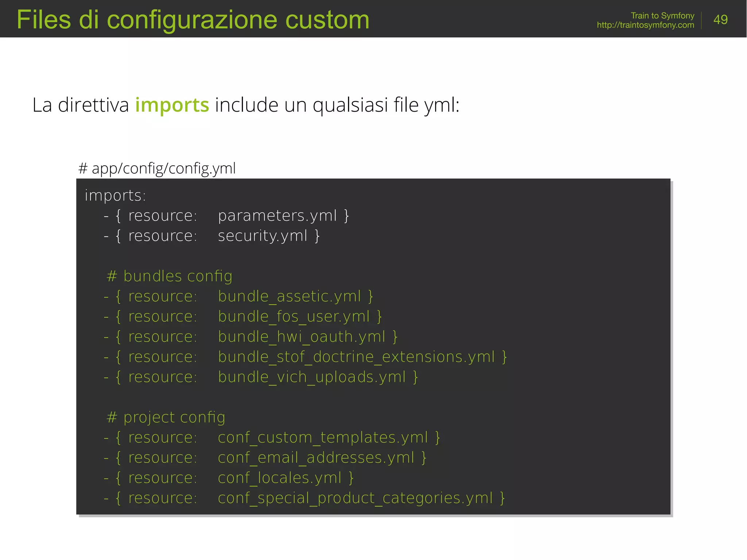
Task: Click the 'Train to Symfony' header text
Action: point(662,16)
